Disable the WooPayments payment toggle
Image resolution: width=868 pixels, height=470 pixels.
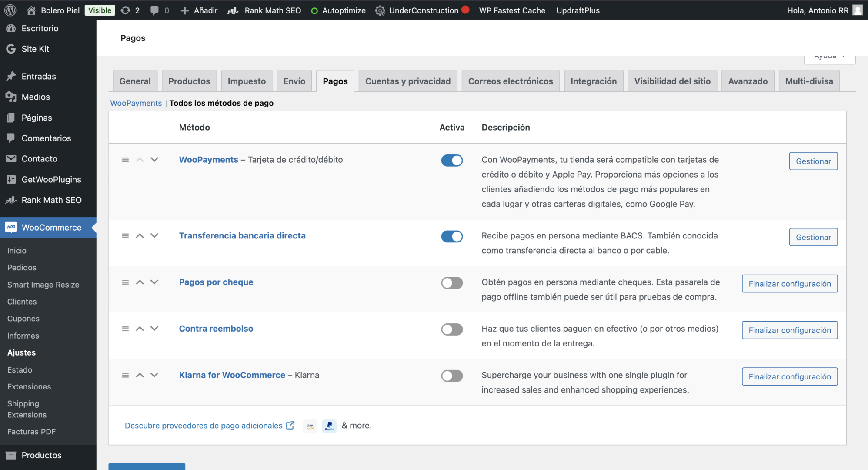pos(452,161)
